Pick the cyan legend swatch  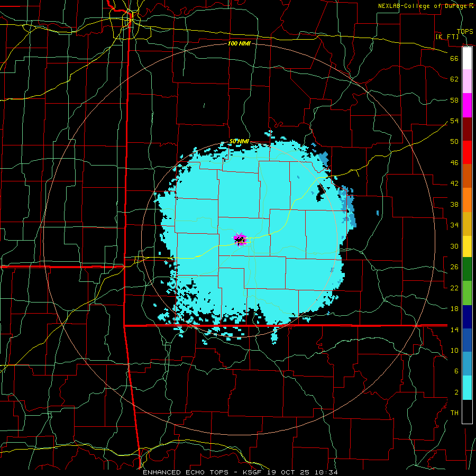point(467,388)
